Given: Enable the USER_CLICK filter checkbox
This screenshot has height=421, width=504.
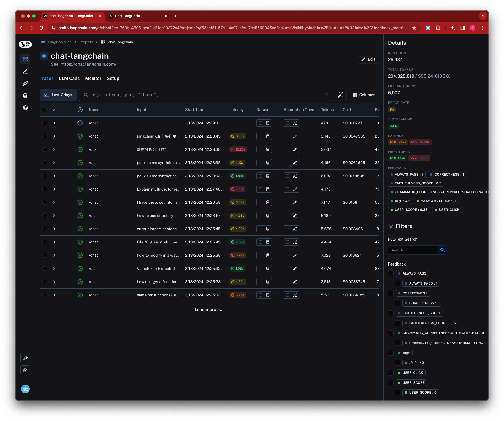Looking at the screenshot, I should point(391,373).
